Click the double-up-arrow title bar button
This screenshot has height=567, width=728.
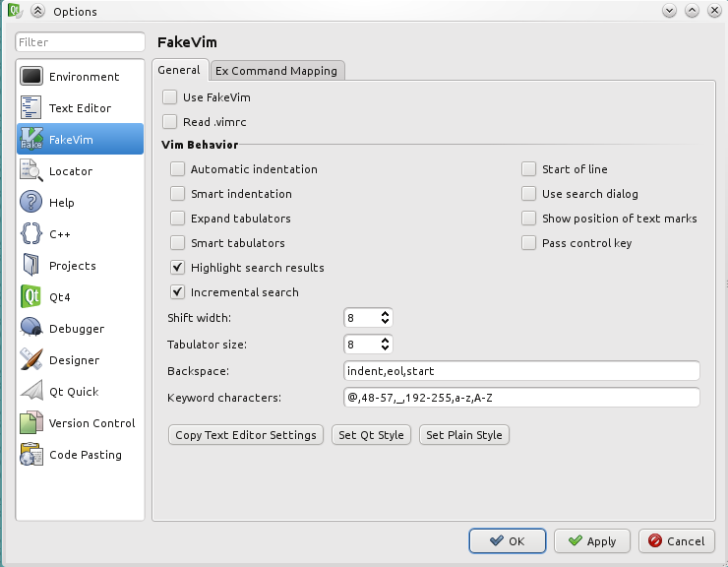click(37, 11)
